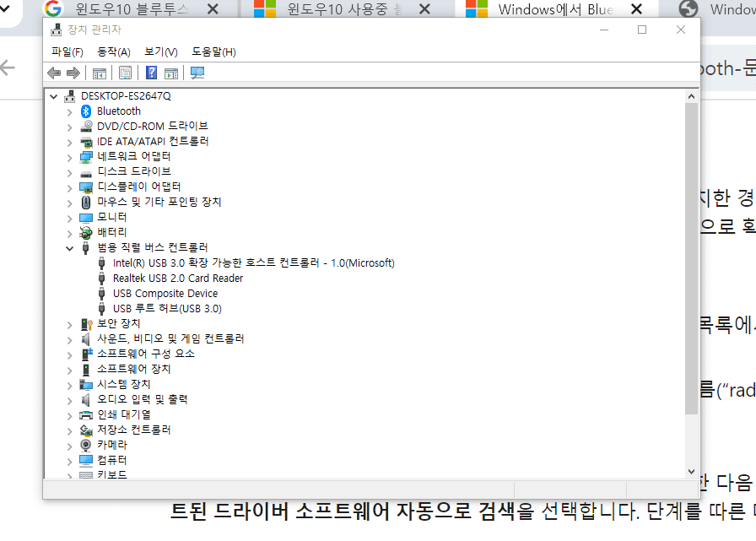Click the browser back arrow behind Device Manager
Screen dimensions: 756x541
point(8,68)
